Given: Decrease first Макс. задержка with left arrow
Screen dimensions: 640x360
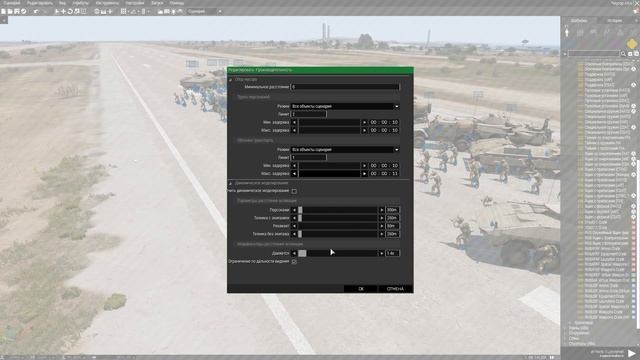Looking at the screenshot, I should pyautogui.click(x=294, y=130).
